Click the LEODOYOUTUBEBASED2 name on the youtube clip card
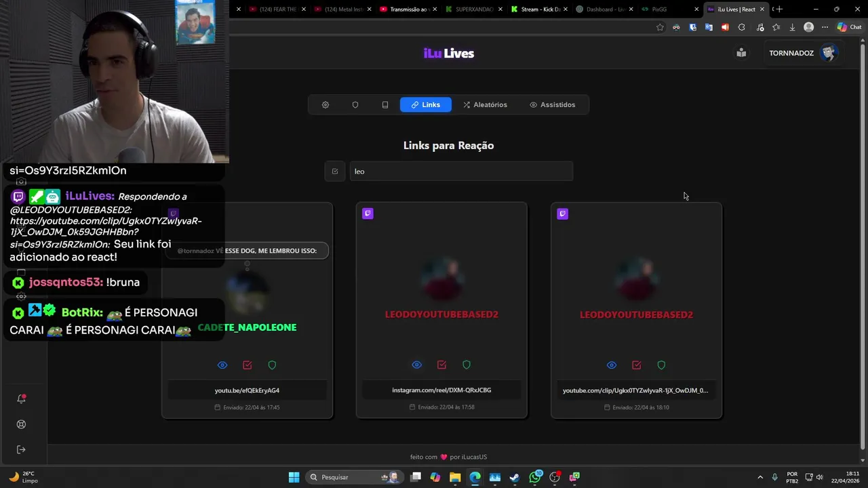 click(636, 314)
